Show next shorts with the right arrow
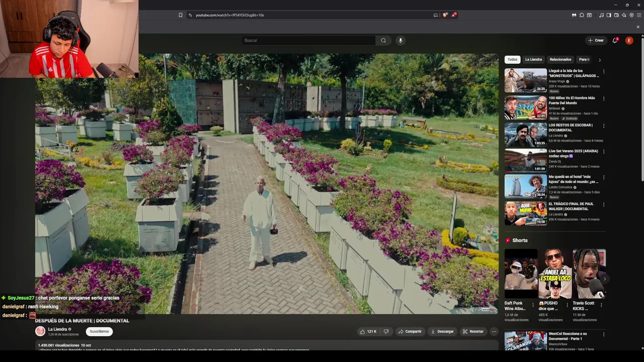The width and height of the screenshot is (644, 362). tap(604, 279)
